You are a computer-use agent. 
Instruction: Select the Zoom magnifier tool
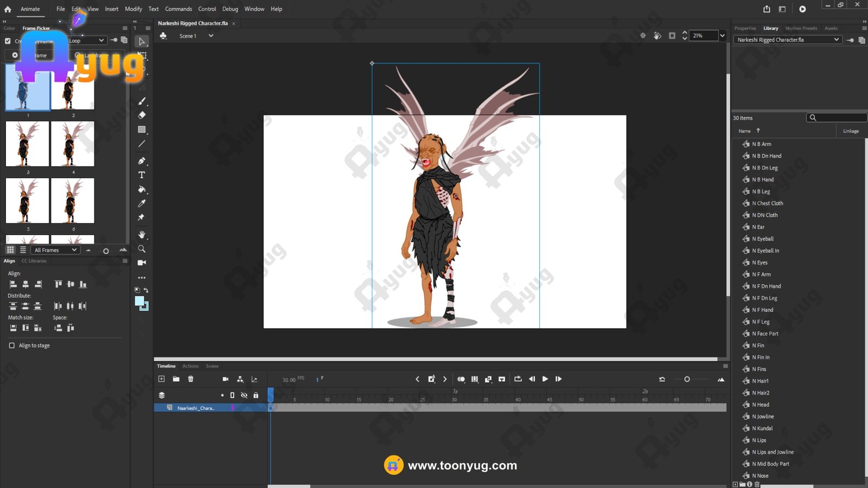click(142, 248)
